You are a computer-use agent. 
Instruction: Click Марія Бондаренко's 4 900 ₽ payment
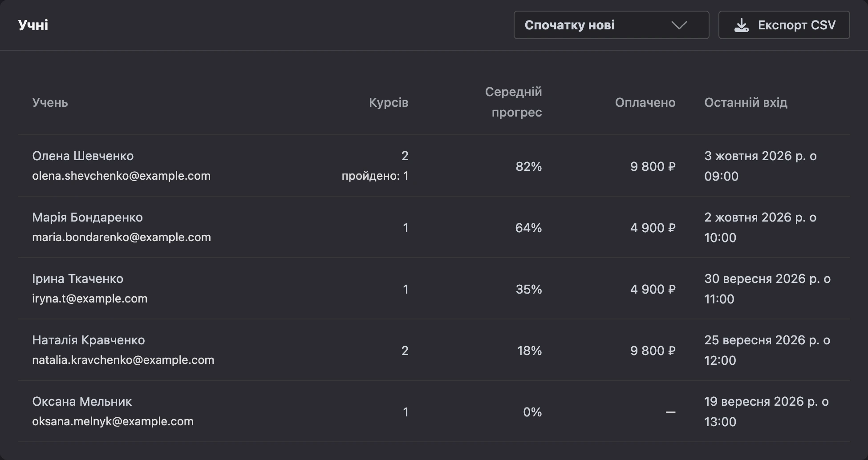tap(653, 228)
